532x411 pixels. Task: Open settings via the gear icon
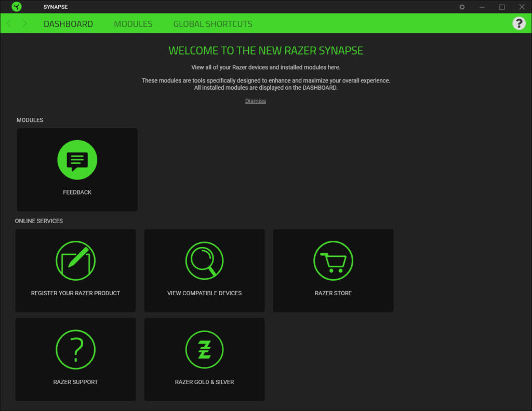click(x=462, y=7)
